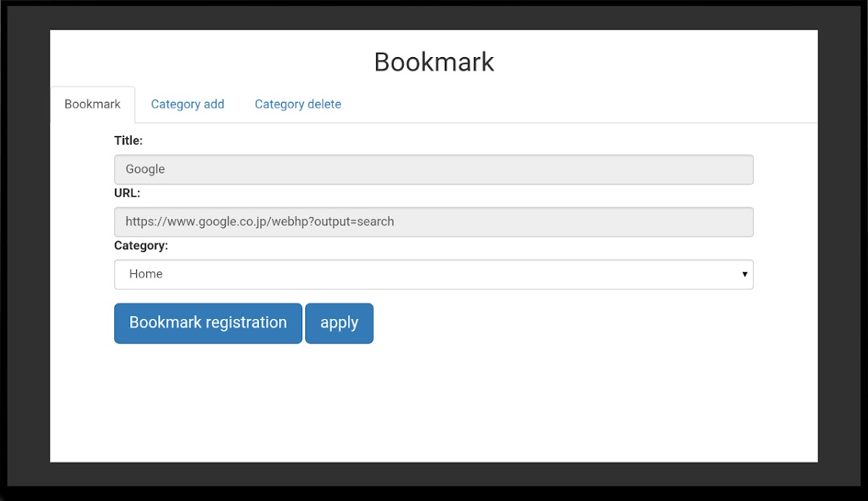This screenshot has height=501, width=868.
Task: Switch to the Bookmark tab
Action: 93,104
